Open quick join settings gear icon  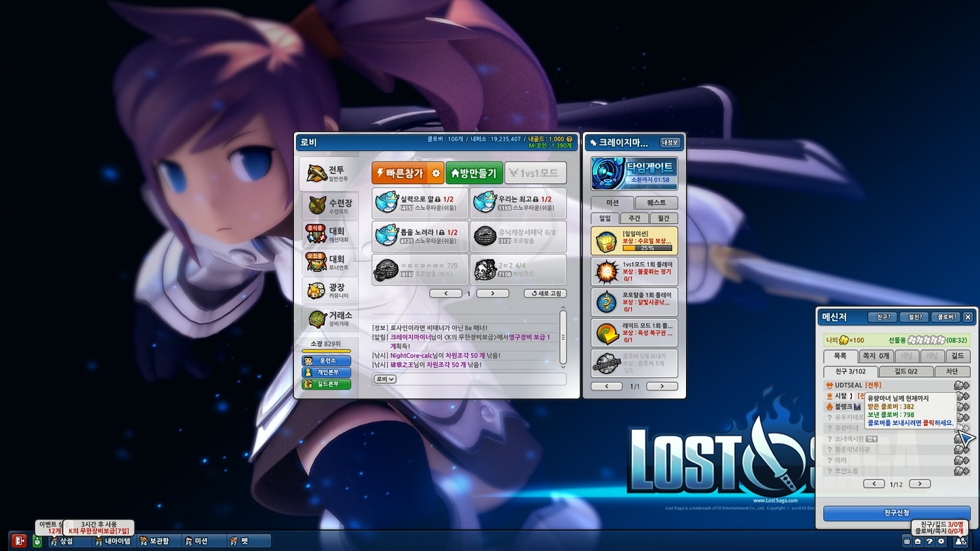[x=436, y=173]
